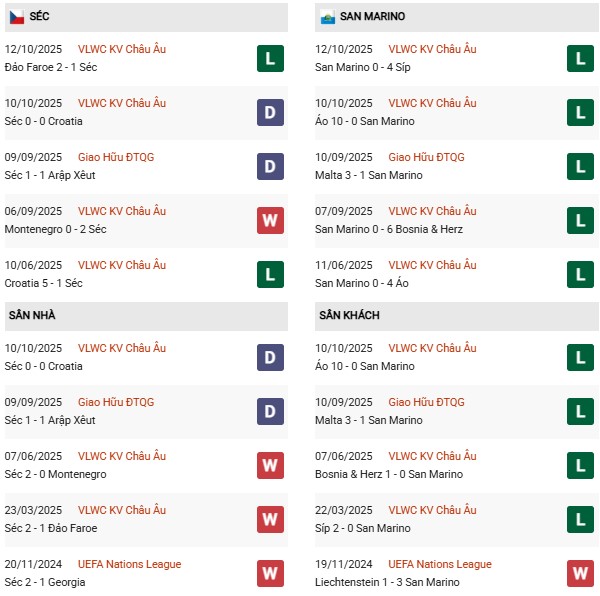The image size is (600, 596).
Task: Open VLWC KV Châu Âu link dated 23/03/2025
Action: (x=122, y=510)
